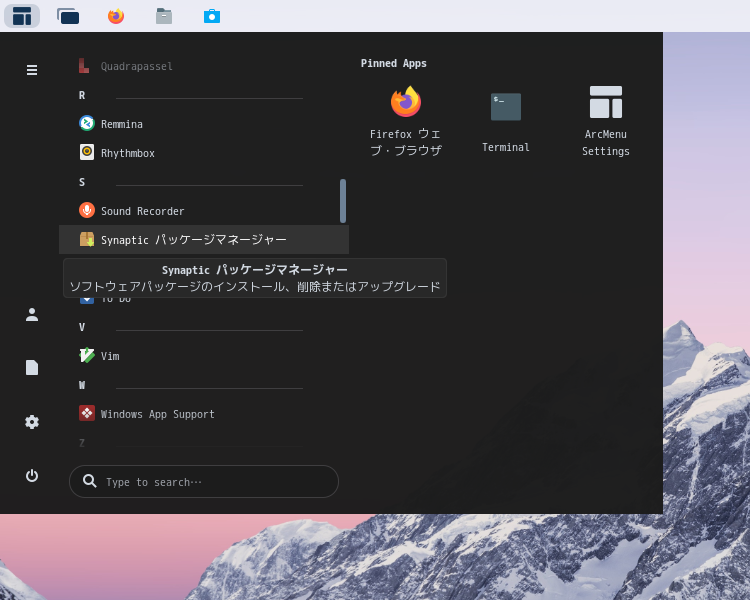The height and width of the screenshot is (600, 750).
Task: Open the Files manager icon in the panel
Action: tap(164, 16)
